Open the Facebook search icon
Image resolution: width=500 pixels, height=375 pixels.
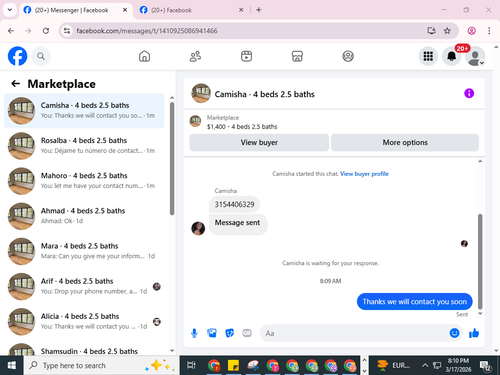pos(41,56)
